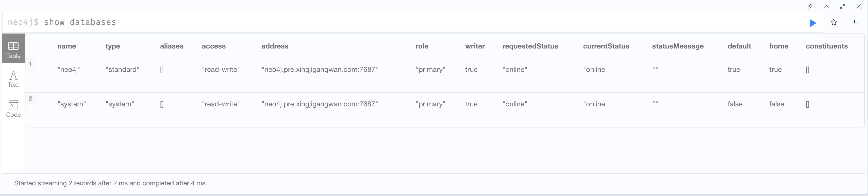This screenshot has width=868, height=196.
Task: Select the type column header
Action: (112, 46)
